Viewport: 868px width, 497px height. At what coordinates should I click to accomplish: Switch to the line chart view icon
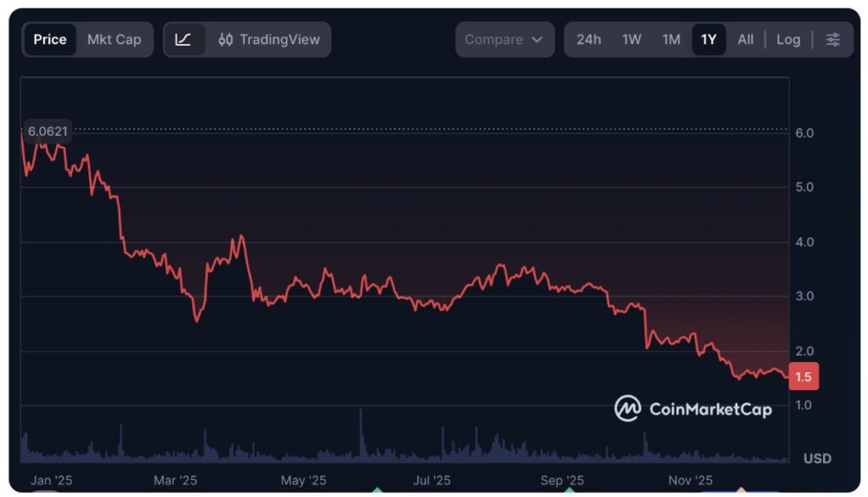click(x=184, y=40)
